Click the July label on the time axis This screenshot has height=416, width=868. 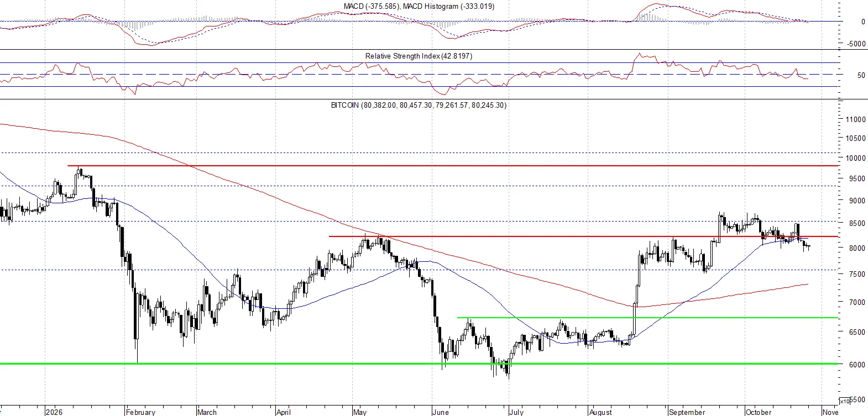tap(516, 412)
